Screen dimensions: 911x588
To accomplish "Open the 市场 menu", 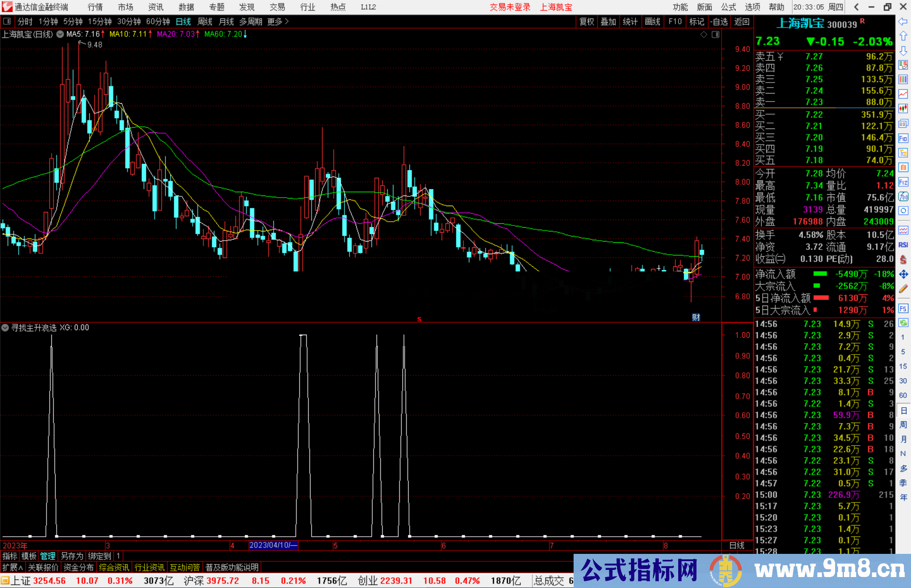I will click(126, 7).
